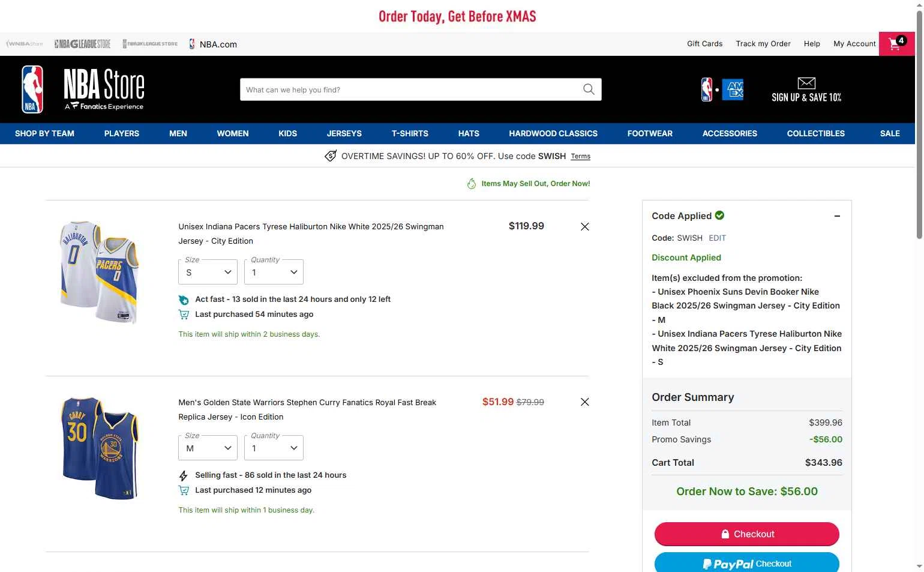The image size is (924, 572).
Task: Remove the Haliburton jersey with its X icon
Action: point(585,226)
